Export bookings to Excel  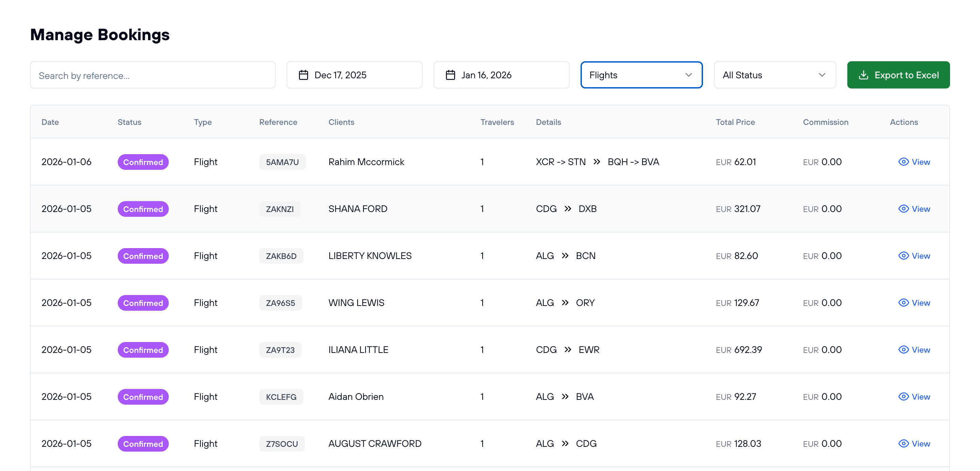coord(898,75)
